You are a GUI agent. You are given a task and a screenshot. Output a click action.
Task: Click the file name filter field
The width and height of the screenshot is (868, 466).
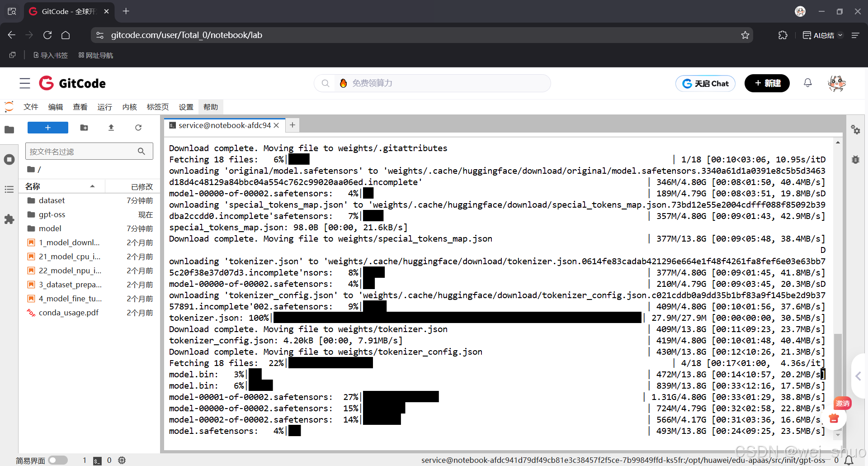[x=89, y=151]
